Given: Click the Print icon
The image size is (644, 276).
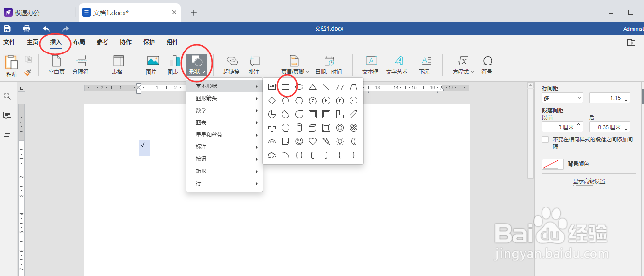Looking at the screenshot, I should [x=27, y=29].
